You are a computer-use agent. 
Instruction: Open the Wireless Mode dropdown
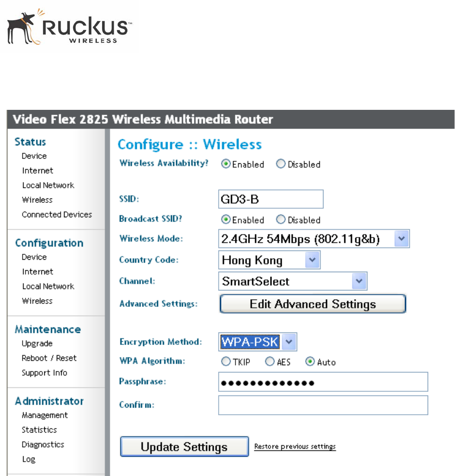314,238
